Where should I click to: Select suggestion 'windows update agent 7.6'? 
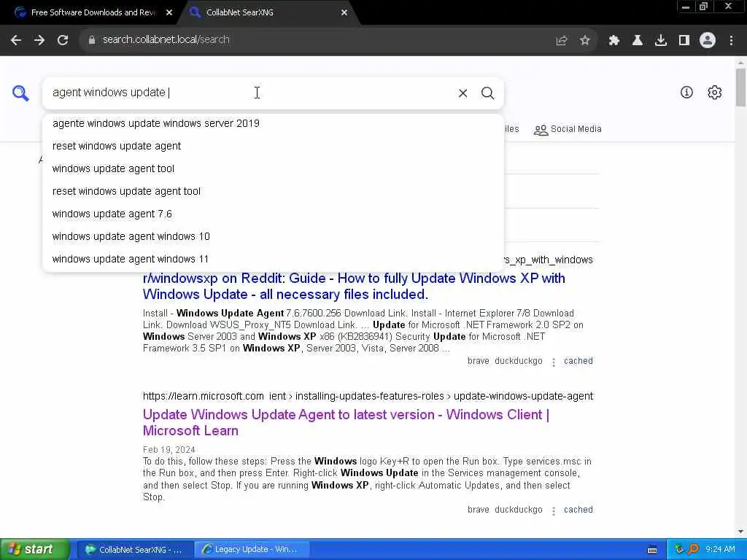point(273,214)
